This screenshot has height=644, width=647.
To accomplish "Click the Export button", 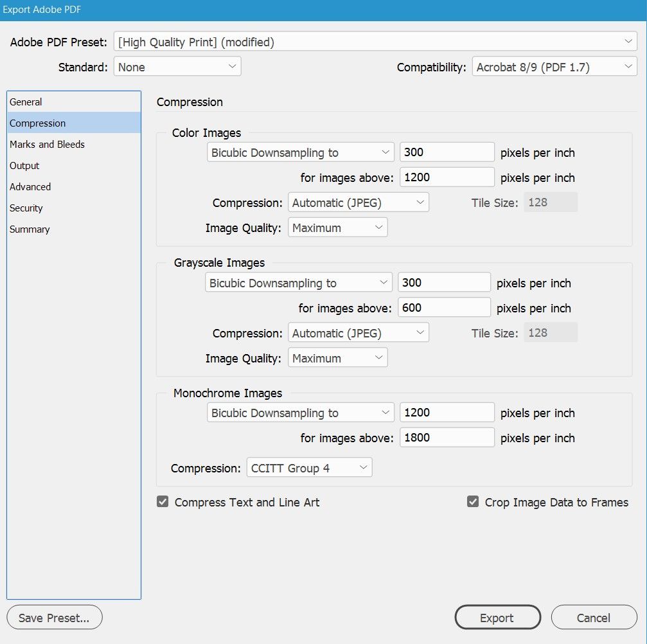I will click(498, 618).
